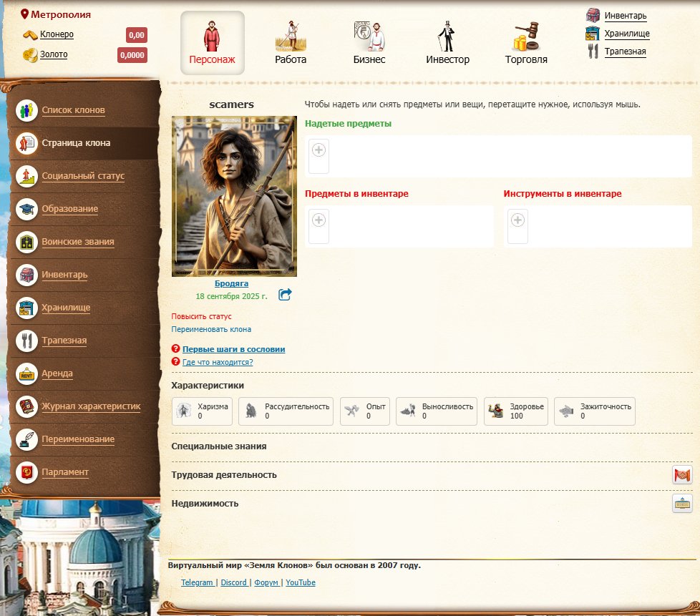Open the top-right Хранилище link
This screenshot has width=700, height=616.
[x=627, y=34]
